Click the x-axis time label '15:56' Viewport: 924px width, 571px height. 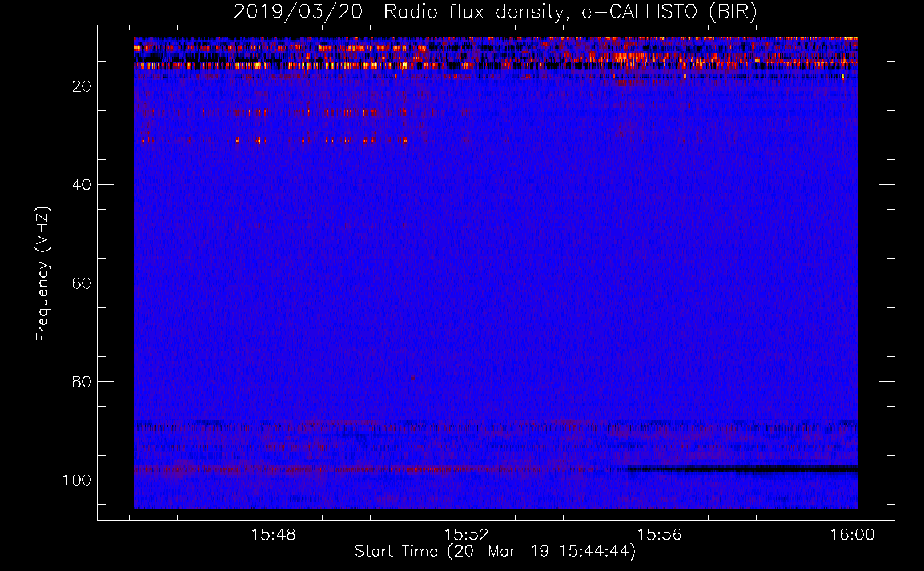(x=660, y=534)
